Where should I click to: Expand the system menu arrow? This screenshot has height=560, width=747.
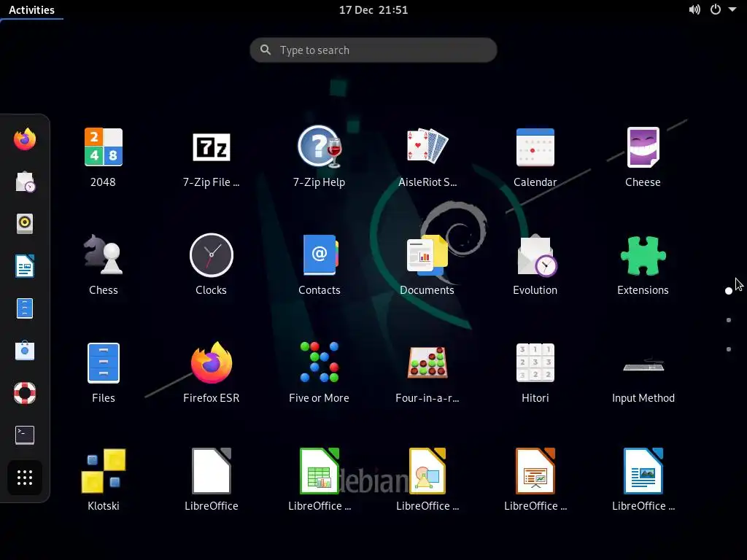point(732,9)
